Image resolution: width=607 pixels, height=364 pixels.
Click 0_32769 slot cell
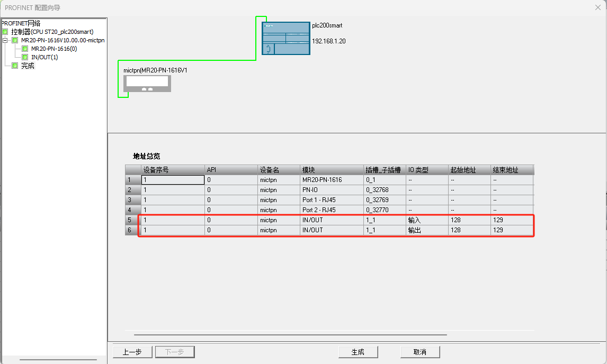point(385,200)
